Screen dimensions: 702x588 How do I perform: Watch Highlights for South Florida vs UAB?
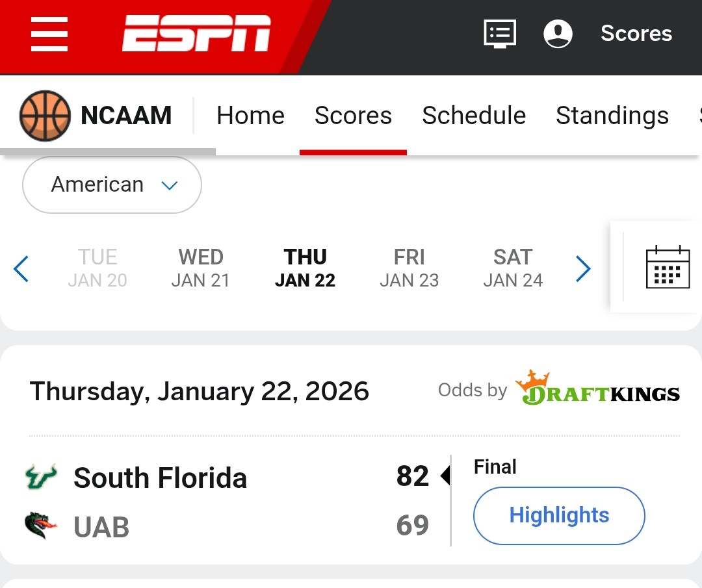click(559, 516)
